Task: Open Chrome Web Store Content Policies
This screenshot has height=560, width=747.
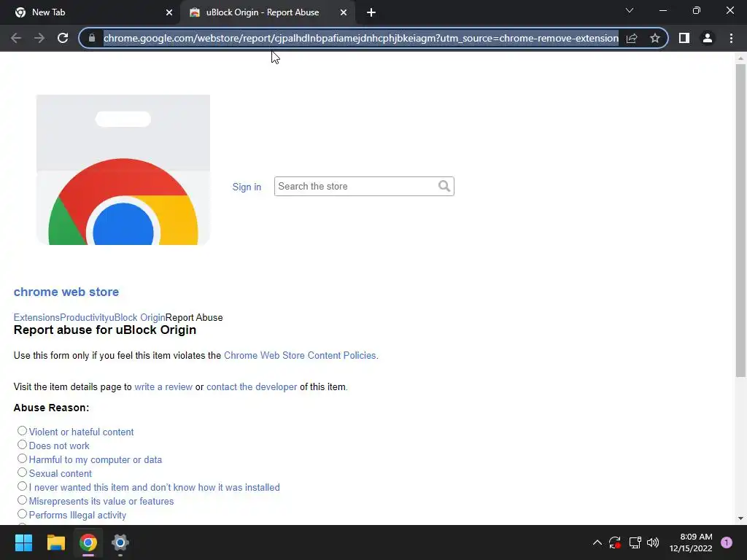Action: coord(300,356)
